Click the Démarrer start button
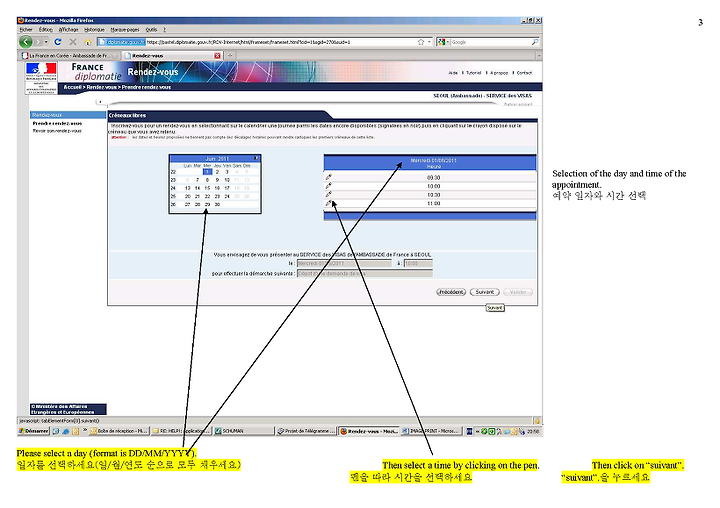The image size is (720, 508). 34,431
